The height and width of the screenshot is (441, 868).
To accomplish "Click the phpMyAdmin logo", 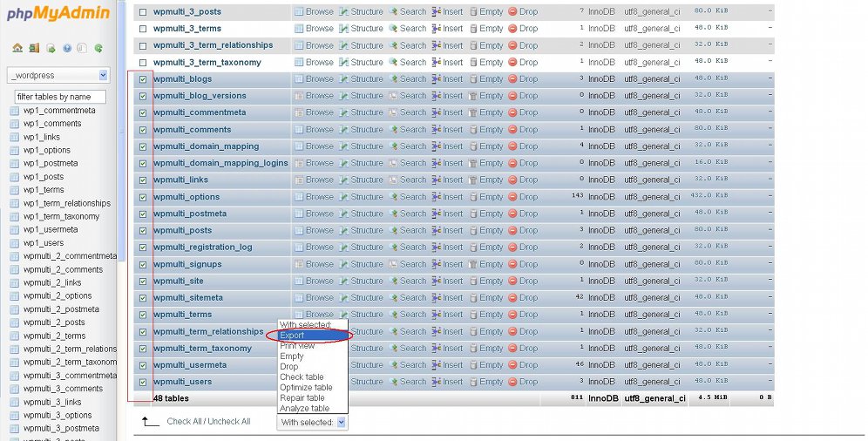I will pyautogui.click(x=58, y=13).
